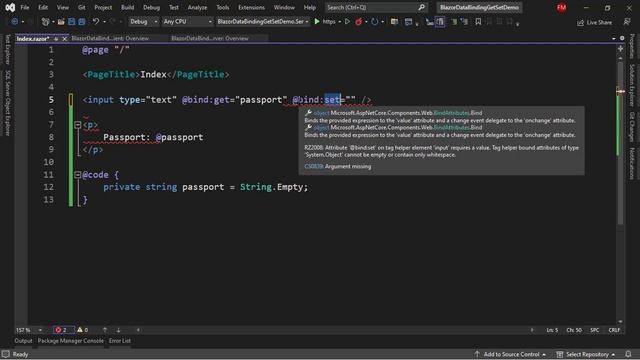640x360 pixels.
Task: Click the split editor plus icon
Action: 620,48
